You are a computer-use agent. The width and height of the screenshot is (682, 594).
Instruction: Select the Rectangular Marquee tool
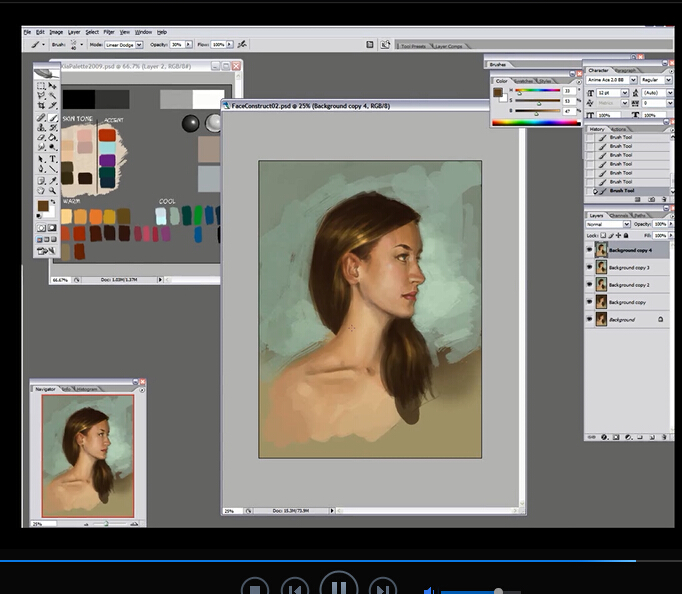click(41, 86)
